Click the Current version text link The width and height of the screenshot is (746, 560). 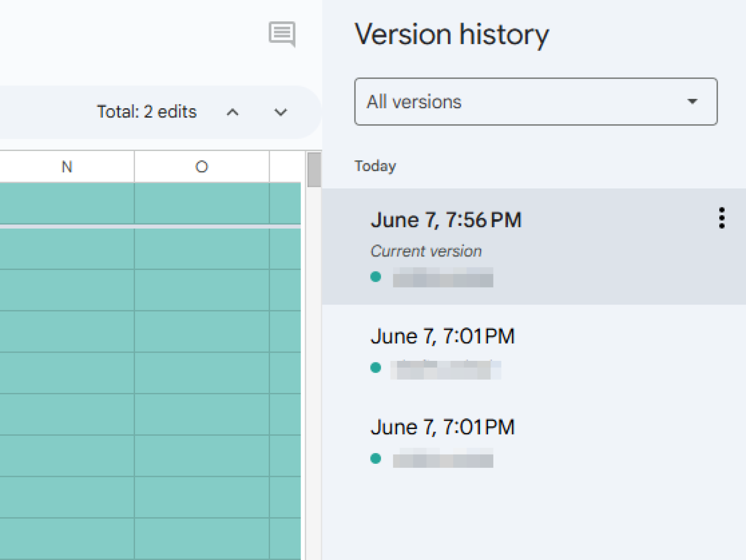426,251
